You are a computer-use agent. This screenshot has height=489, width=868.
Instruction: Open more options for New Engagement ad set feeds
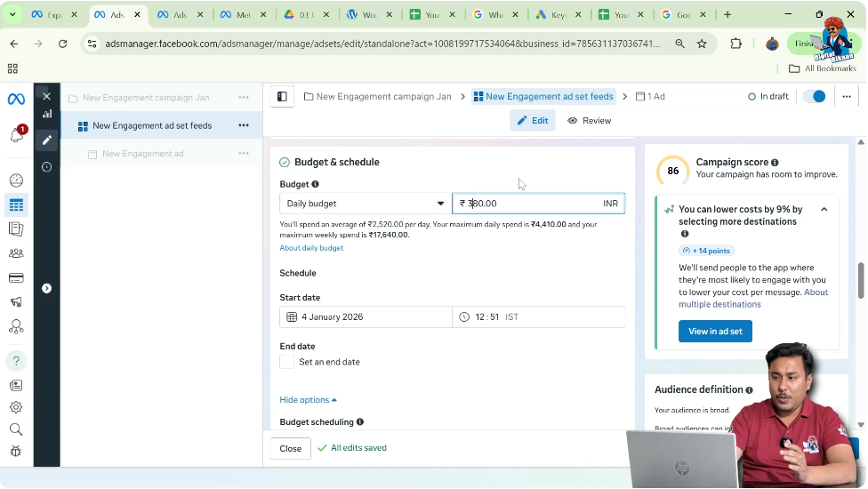244,125
